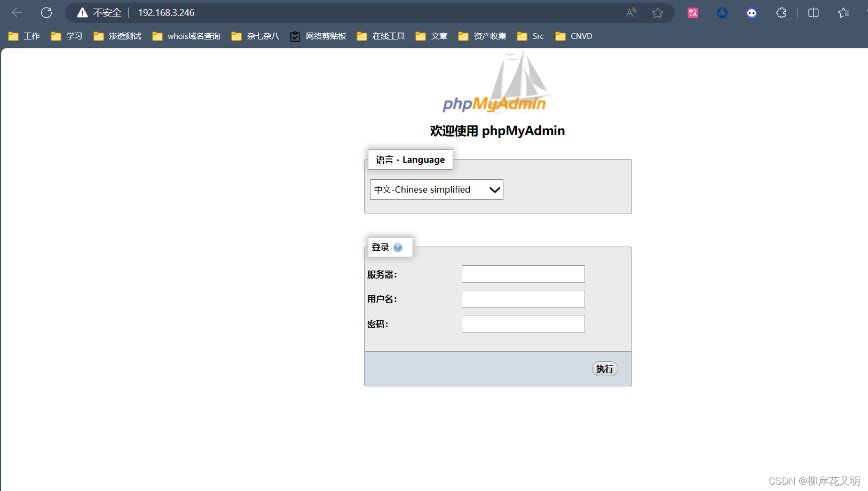The image size is (868, 491).
Task: Click the not-secure warning triangle icon
Action: (x=82, y=13)
